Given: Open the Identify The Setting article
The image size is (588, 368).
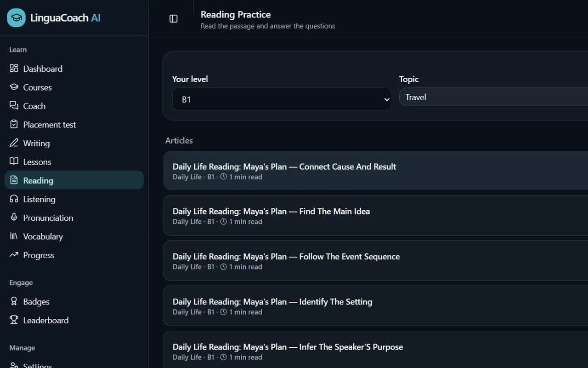Looking at the screenshot, I should pos(376,306).
